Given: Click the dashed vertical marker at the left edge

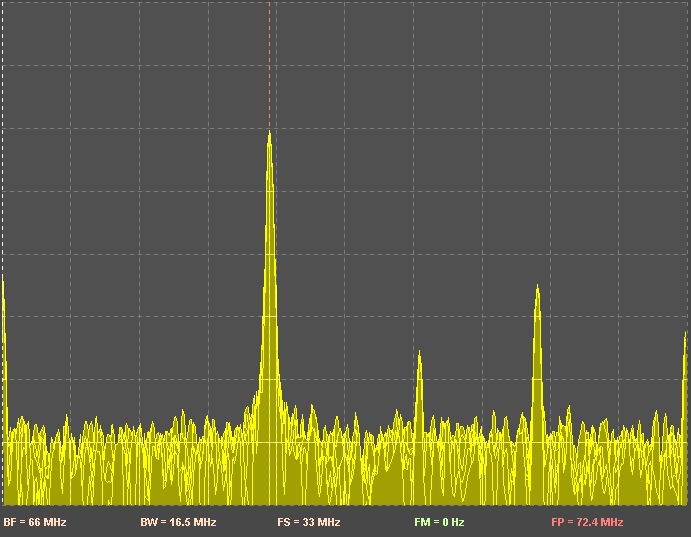Looking at the screenshot, I should click(2, 150).
